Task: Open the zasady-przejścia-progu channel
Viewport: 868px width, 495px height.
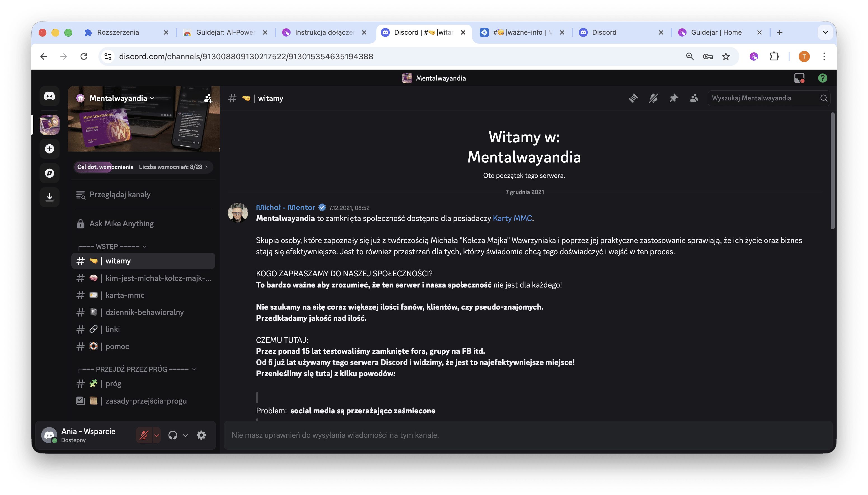Action: point(143,401)
